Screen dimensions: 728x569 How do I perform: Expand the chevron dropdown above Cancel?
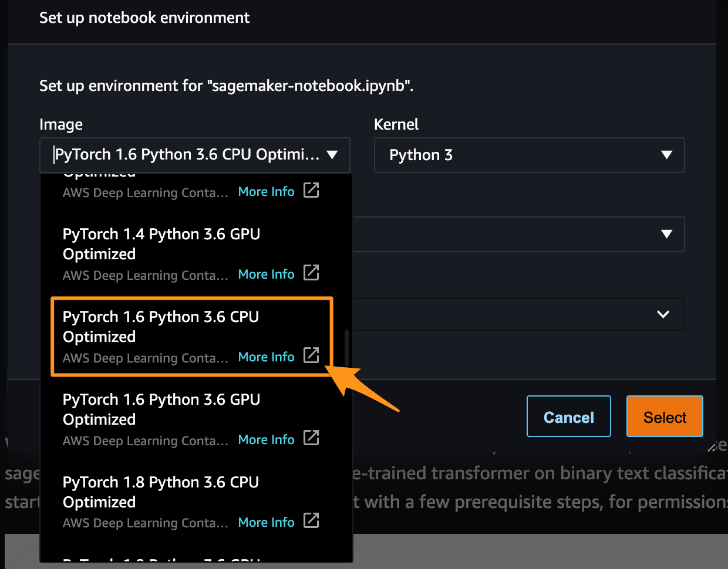663,314
